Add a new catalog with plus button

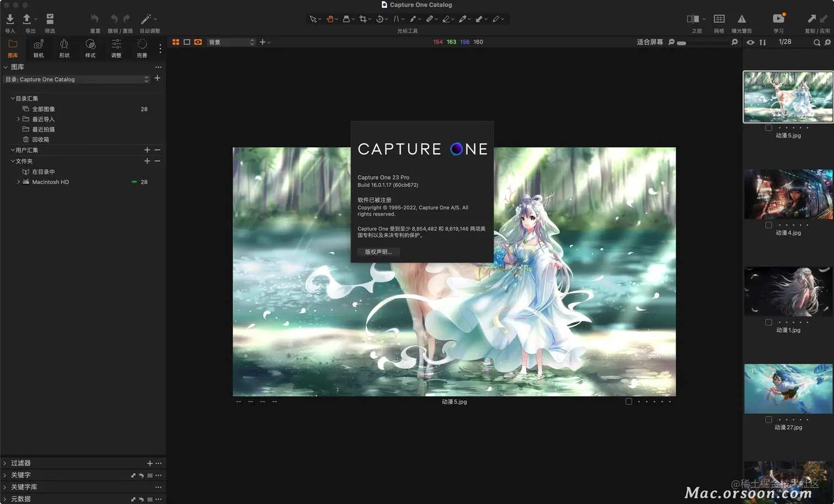click(157, 78)
